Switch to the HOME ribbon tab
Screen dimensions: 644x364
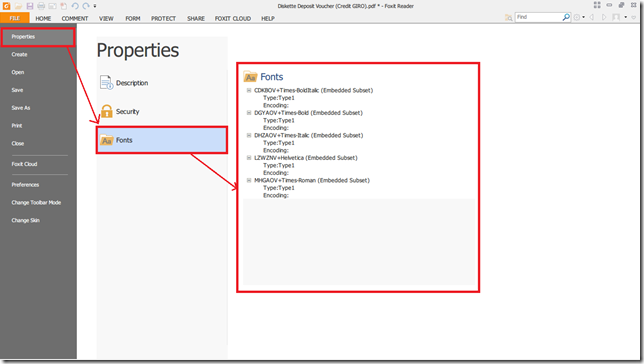(43, 18)
